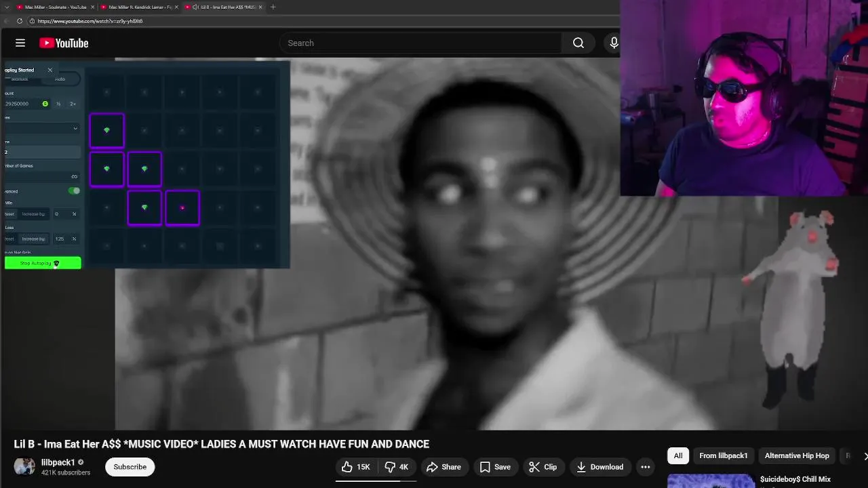
Task: Open $uicideboy$ Chill Mix thumbnail
Action: pos(711,481)
